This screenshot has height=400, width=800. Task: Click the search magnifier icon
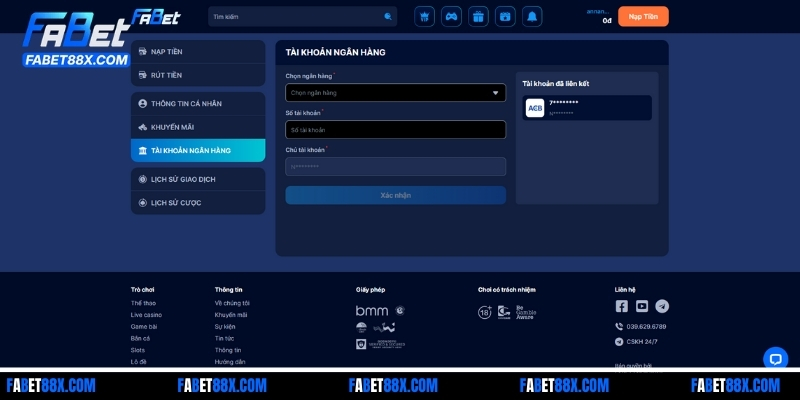pos(388,17)
